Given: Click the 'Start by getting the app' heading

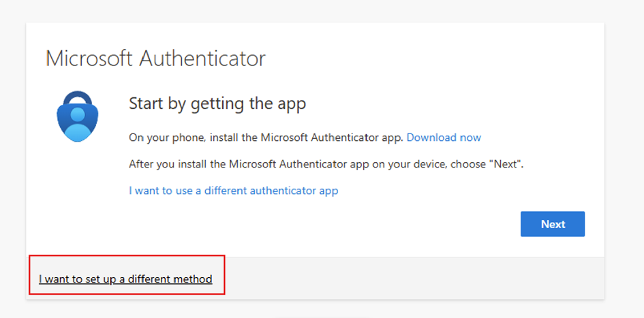Looking at the screenshot, I should [217, 104].
